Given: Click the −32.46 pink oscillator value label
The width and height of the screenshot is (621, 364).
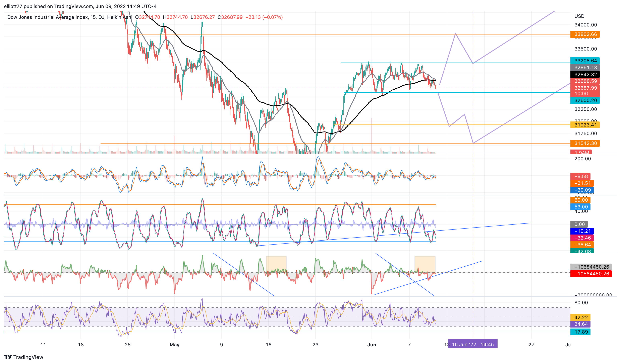Looking at the screenshot, I should [x=582, y=238].
